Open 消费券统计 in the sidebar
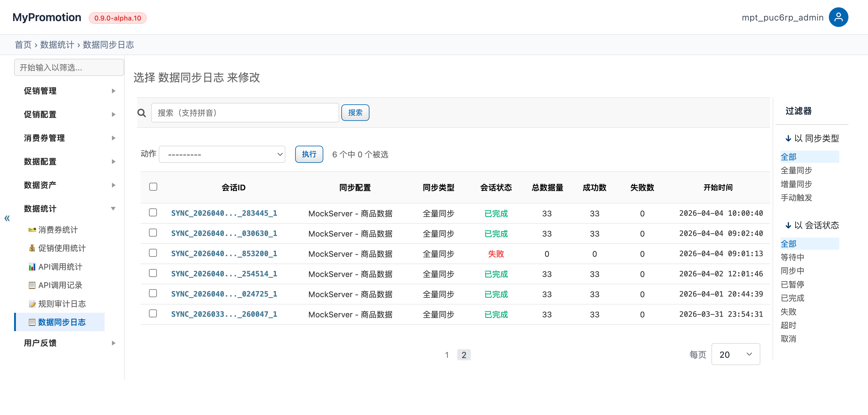 click(x=58, y=230)
